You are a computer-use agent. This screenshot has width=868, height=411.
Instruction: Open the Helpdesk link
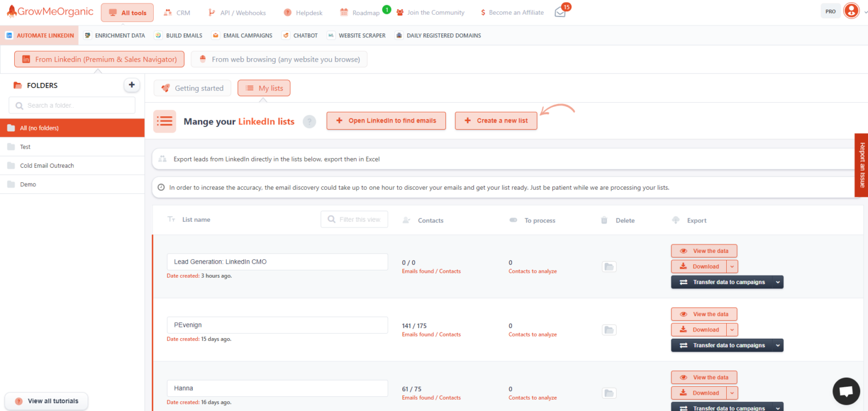tap(303, 12)
